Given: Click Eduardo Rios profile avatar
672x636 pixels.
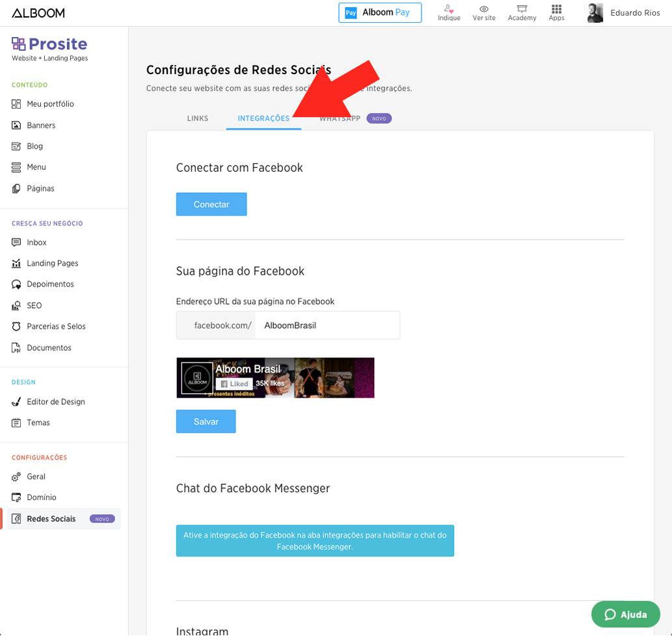Looking at the screenshot, I should pos(595,13).
